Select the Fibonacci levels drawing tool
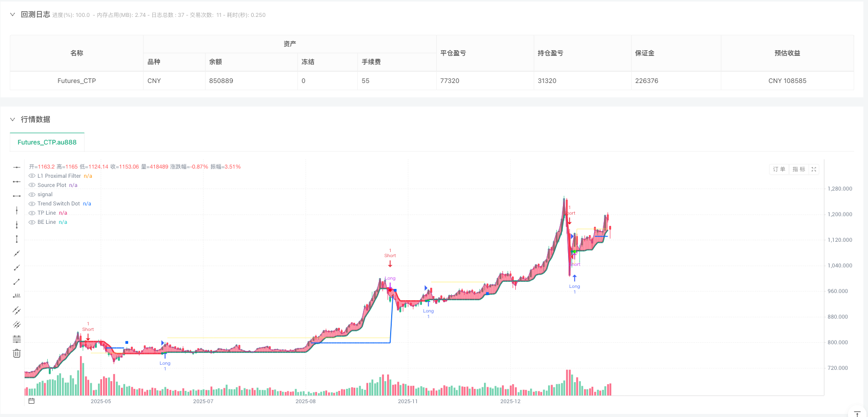Screen dimensions: 868x417 pos(17,339)
